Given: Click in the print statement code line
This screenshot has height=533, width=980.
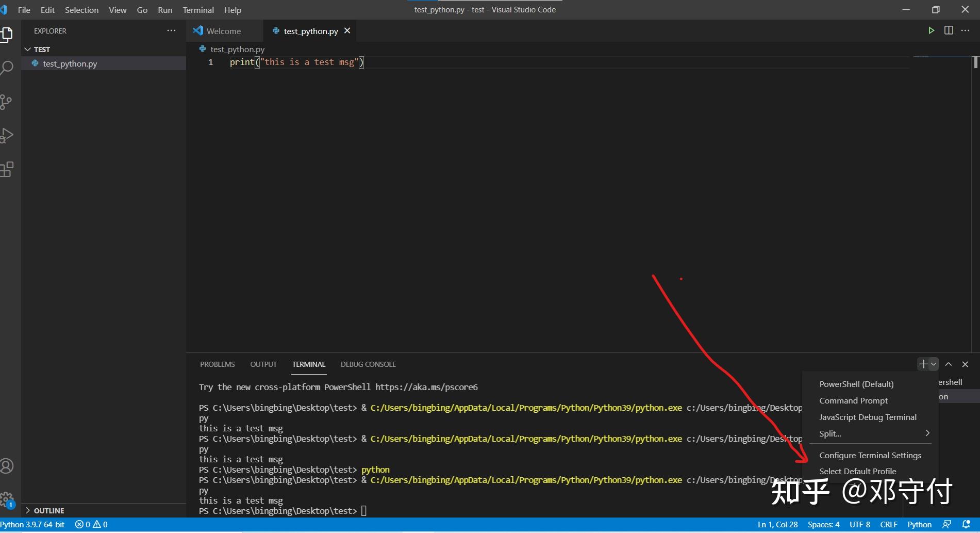Looking at the screenshot, I should (297, 62).
